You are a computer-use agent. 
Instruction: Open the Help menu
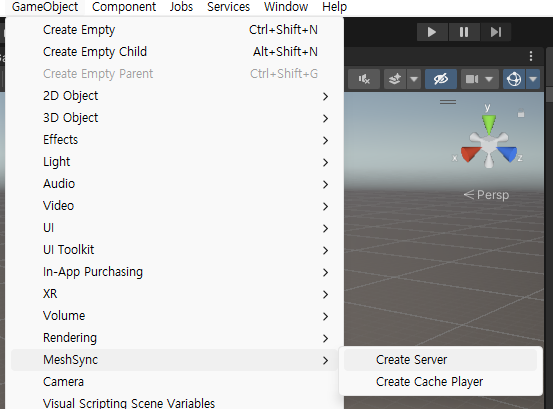(x=334, y=7)
